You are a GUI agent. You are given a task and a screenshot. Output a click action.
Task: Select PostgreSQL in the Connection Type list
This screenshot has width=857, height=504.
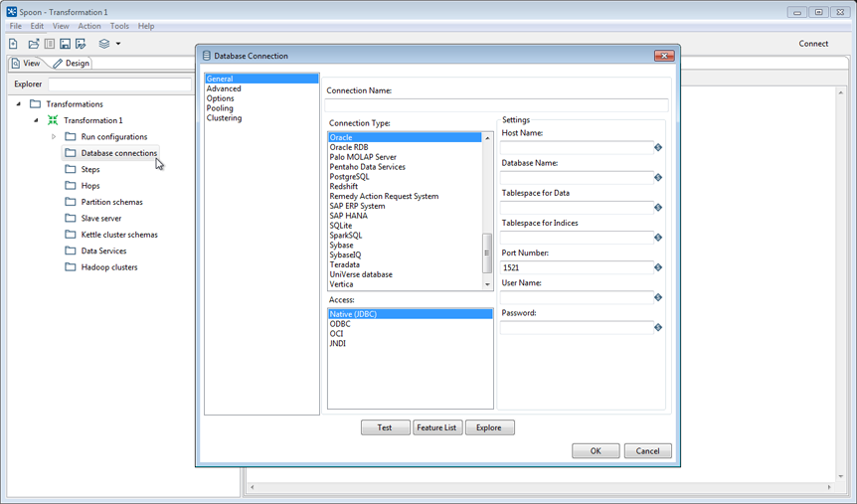(349, 177)
